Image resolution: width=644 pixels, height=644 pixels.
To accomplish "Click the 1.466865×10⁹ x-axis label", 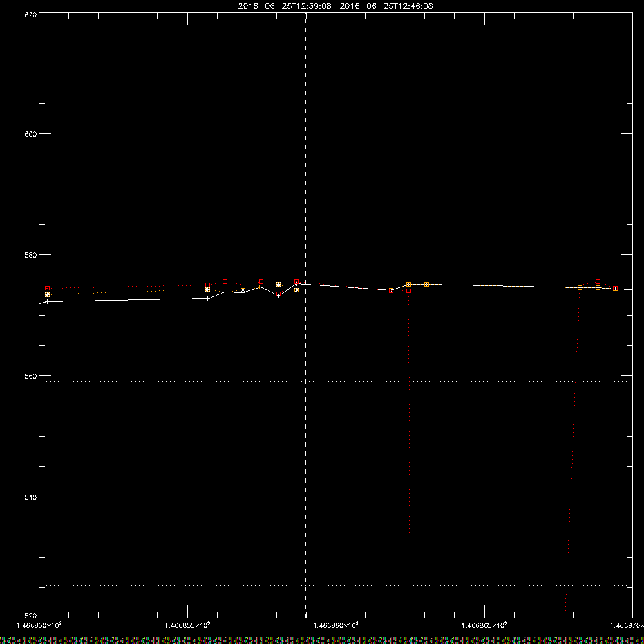I will [x=485, y=625].
